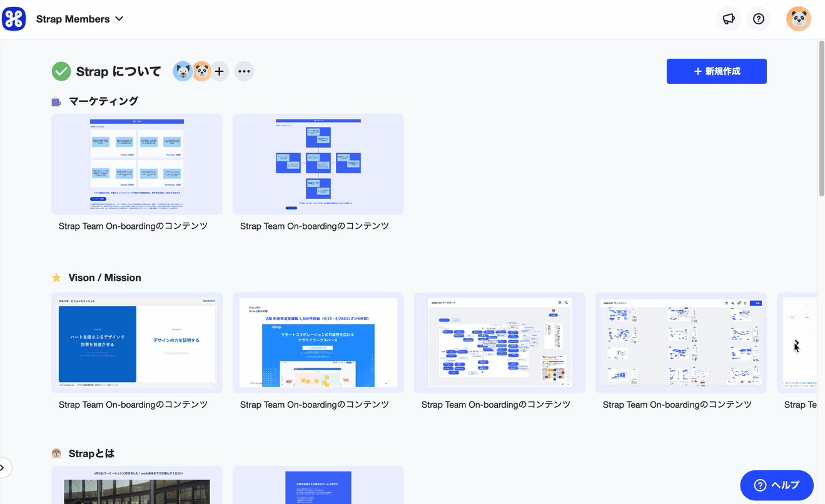The width and height of the screenshot is (825, 504).
Task: Open the announcements megaphone icon
Action: click(x=729, y=19)
